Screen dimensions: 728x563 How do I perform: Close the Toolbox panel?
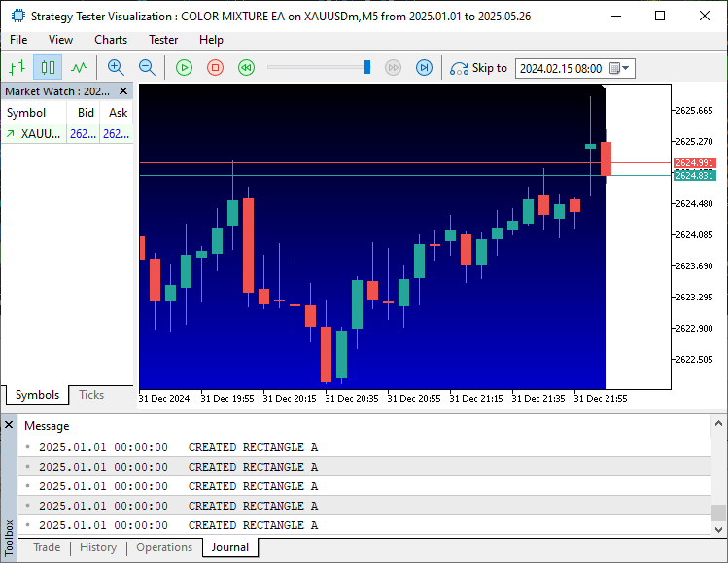pyautogui.click(x=9, y=426)
